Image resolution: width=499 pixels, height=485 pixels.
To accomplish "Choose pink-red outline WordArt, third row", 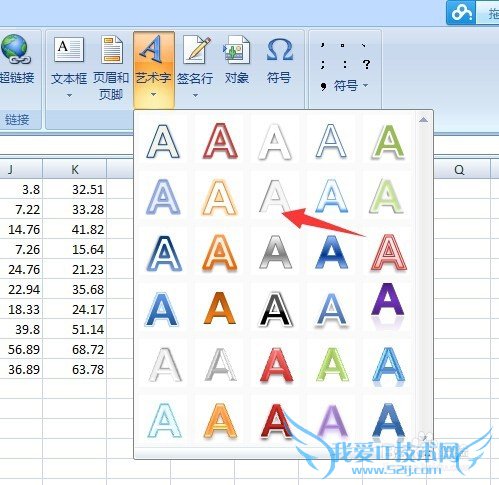I will 389,252.
